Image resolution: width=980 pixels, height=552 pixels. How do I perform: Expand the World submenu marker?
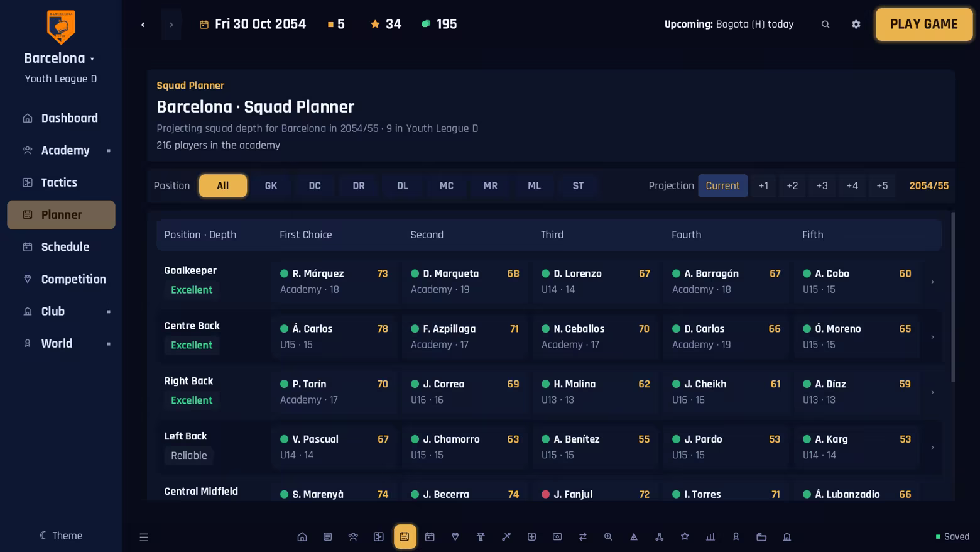click(x=109, y=344)
